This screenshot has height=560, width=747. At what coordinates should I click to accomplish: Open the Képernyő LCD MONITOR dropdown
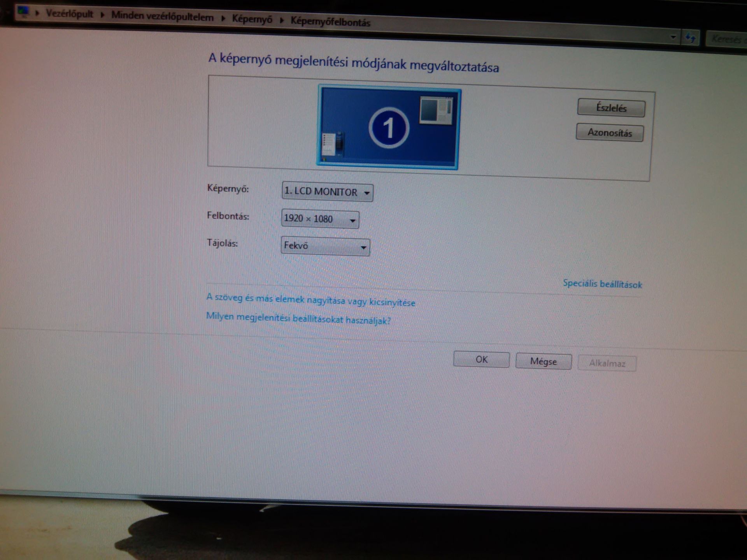coord(327,192)
